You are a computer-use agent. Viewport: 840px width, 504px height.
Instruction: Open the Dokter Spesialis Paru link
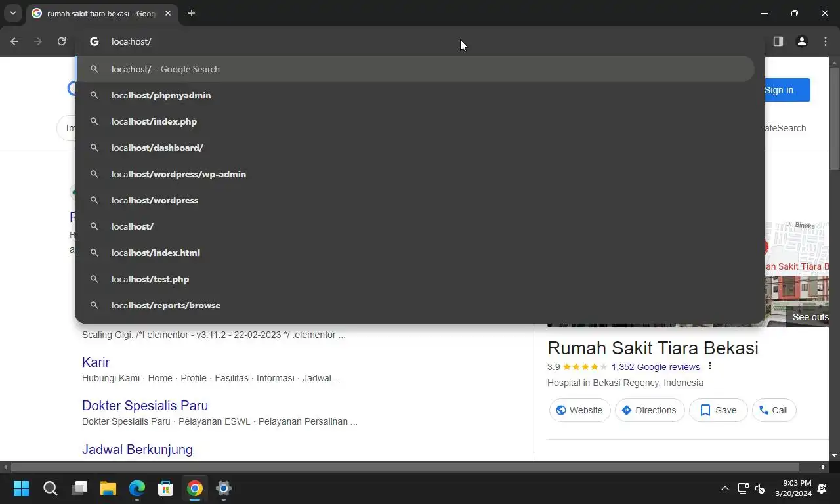click(x=145, y=406)
